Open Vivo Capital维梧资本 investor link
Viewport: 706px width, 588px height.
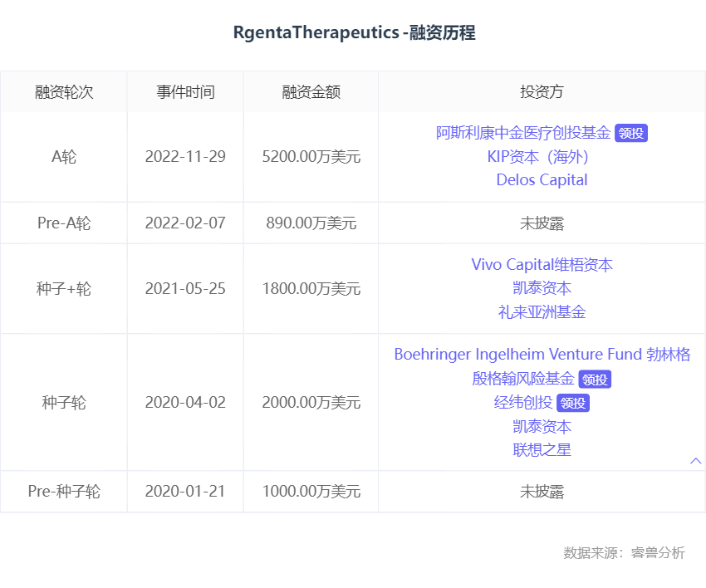542,265
